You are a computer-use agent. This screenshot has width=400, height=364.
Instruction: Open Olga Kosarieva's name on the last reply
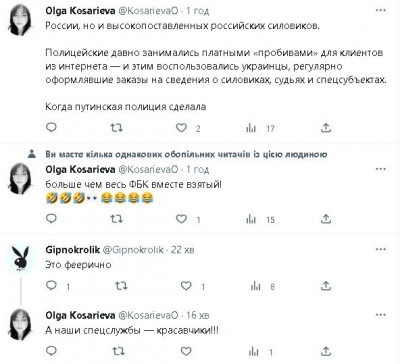click(x=80, y=315)
